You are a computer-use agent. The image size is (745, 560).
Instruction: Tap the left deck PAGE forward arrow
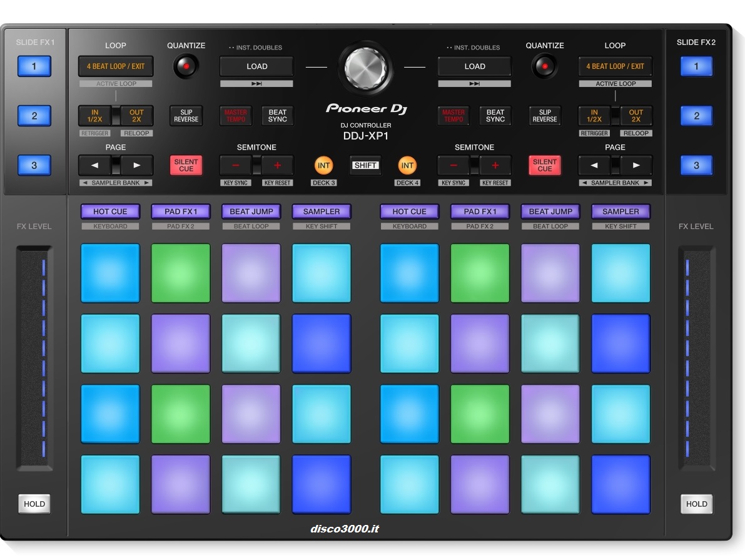[137, 165]
